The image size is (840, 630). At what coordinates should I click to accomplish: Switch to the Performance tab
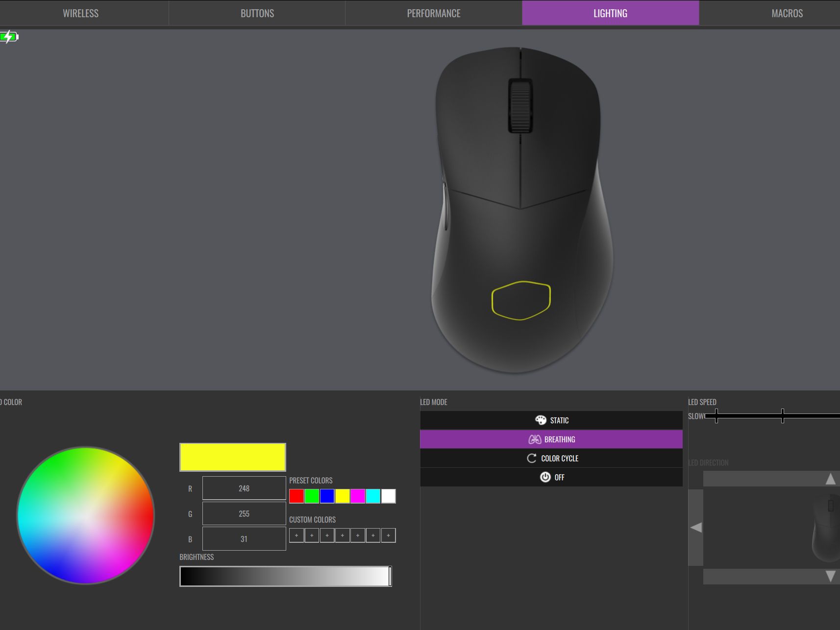434,13
